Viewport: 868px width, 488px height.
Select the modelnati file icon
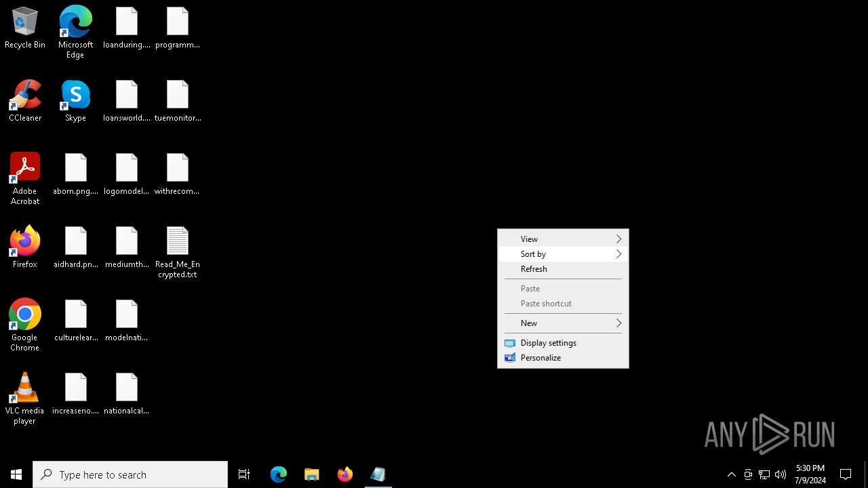[127, 321]
